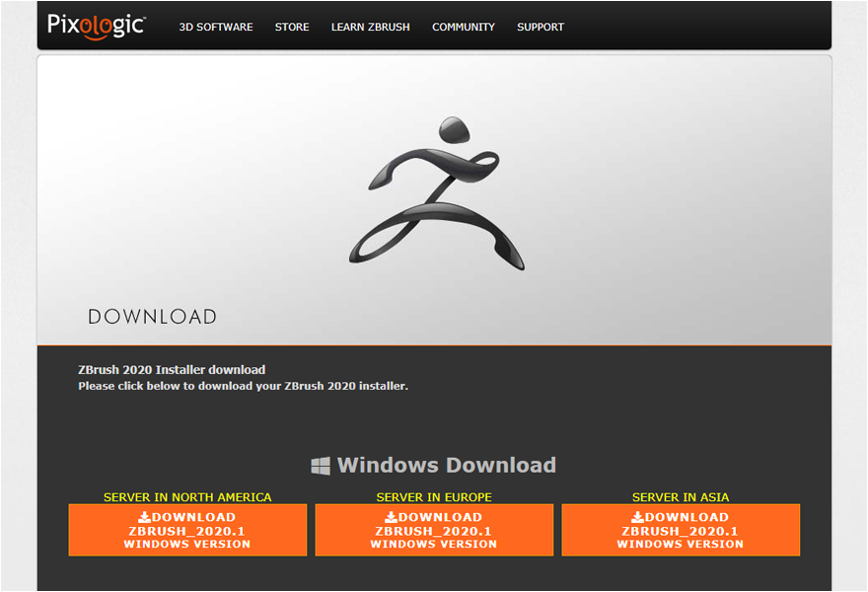Go to the STORE page
Viewport: 868px width, 592px height.
click(x=292, y=27)
